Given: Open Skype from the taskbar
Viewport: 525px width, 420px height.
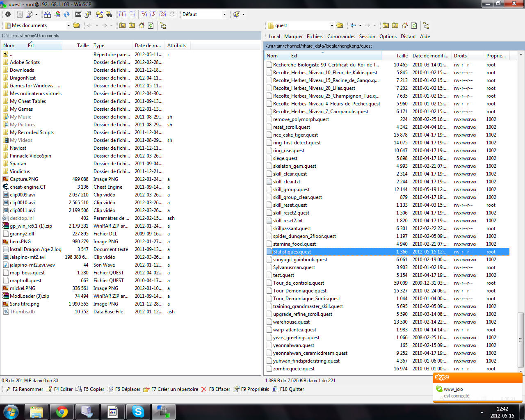Looking at the screenshot, I should pyautogui.click(x=138, y=412).
